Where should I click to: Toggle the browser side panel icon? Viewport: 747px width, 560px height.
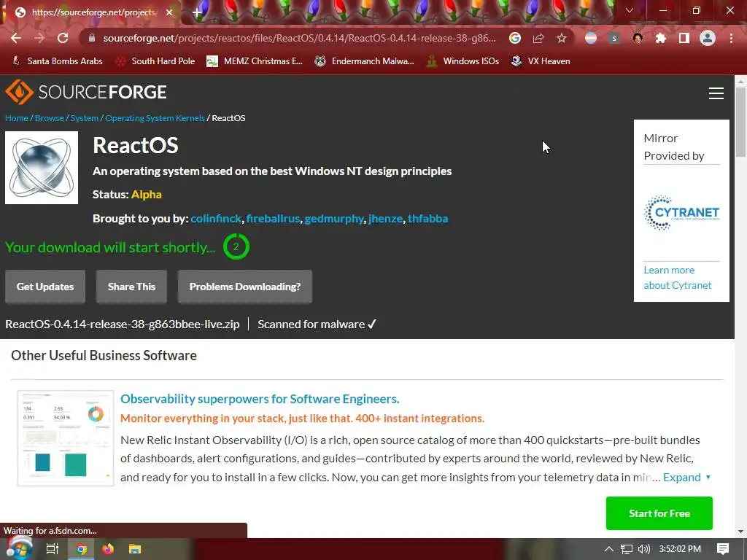click(x=684, y=38)
